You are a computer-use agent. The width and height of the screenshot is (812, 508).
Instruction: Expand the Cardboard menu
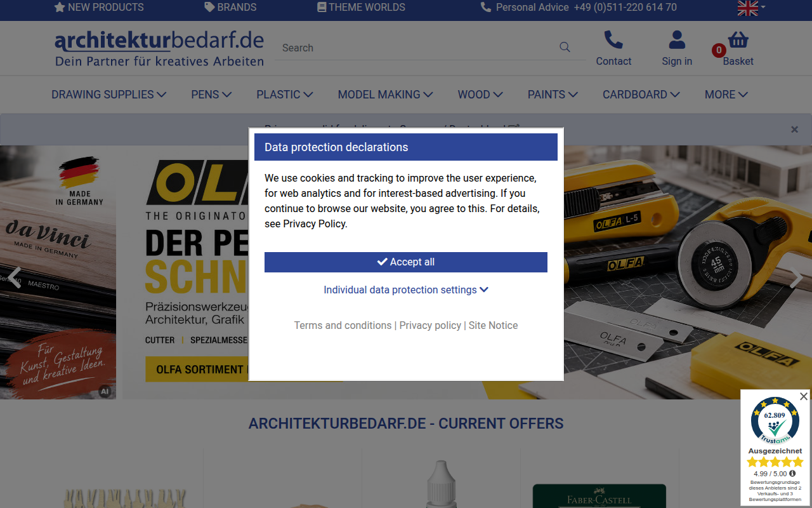(641, 95)
